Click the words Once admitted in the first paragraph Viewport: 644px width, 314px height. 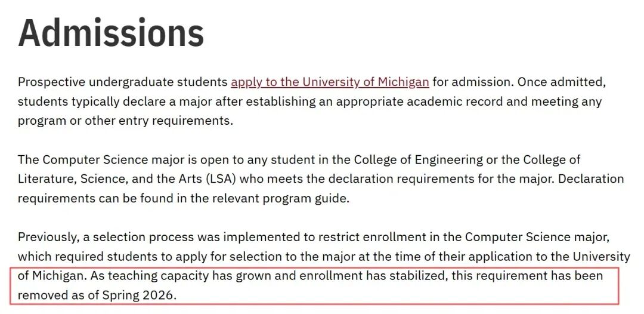tap(562, 82)
